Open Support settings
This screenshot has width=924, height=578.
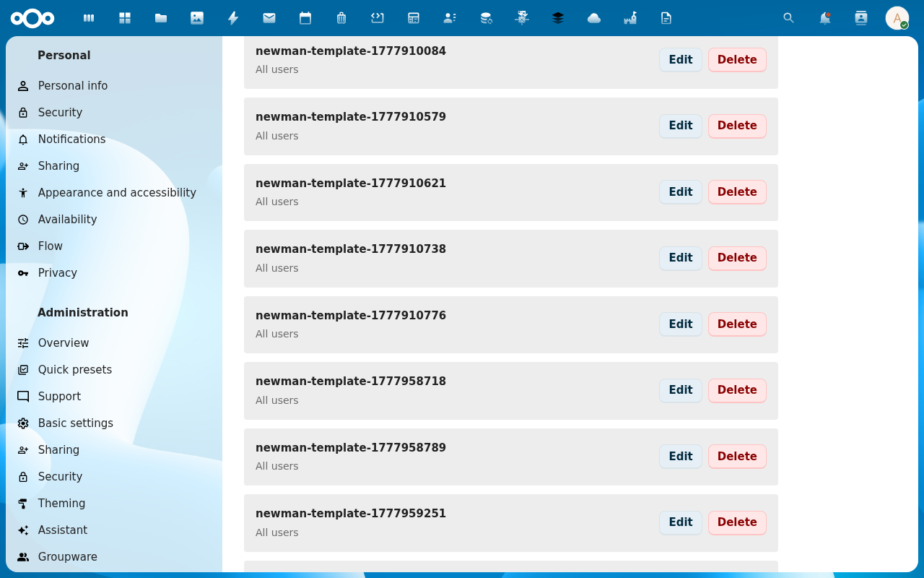tap(114, 397)
